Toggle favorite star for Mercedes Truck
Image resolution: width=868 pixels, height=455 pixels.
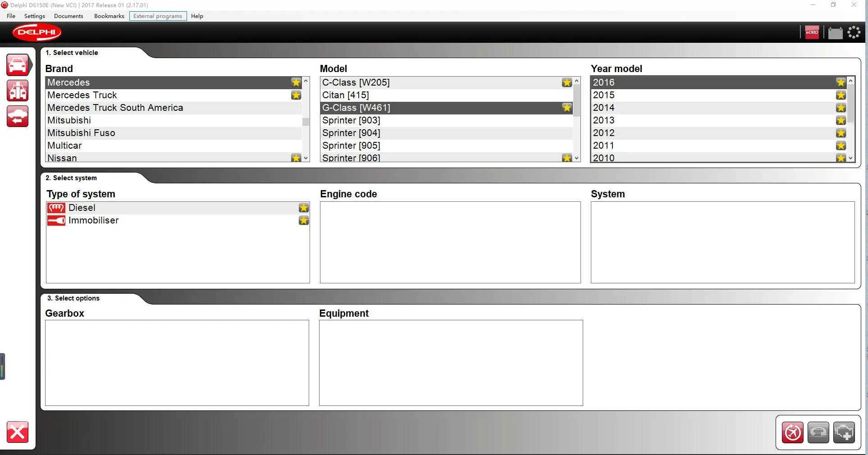click(x=296, y=95)
